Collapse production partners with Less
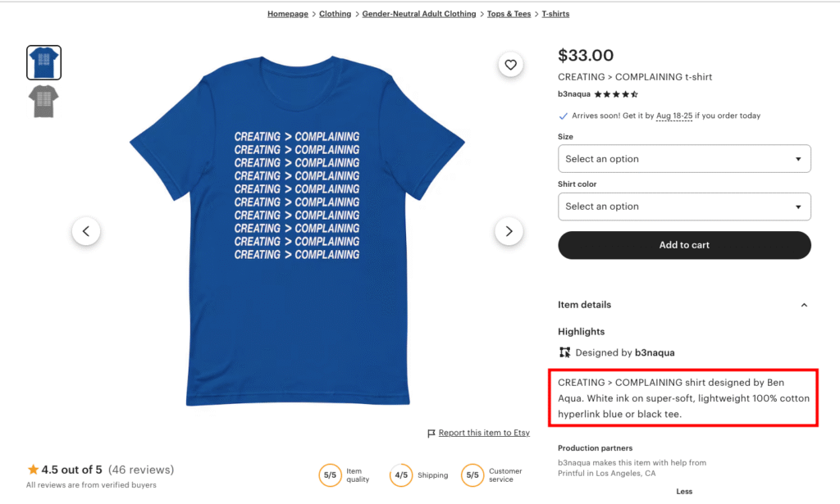Image resolution: width=840 pixels, height=504 pixels. (x=684, y=490)
